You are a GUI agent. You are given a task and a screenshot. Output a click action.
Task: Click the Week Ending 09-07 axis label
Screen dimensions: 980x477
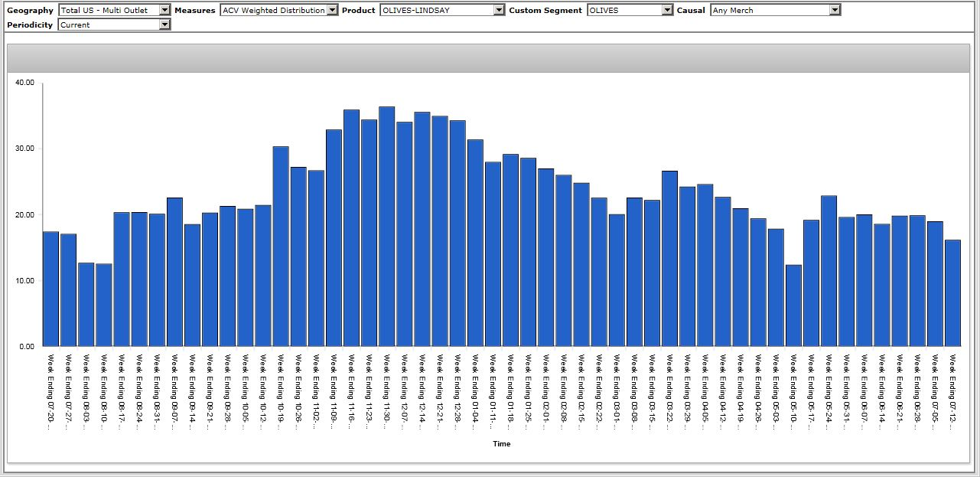[x=174, y=390]
